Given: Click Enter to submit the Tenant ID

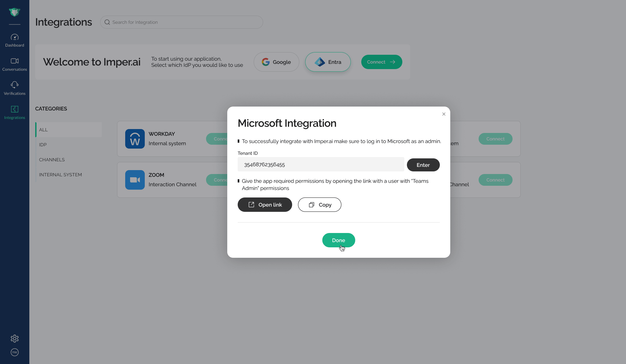Looking at the screenshot, I should (423, 165).
